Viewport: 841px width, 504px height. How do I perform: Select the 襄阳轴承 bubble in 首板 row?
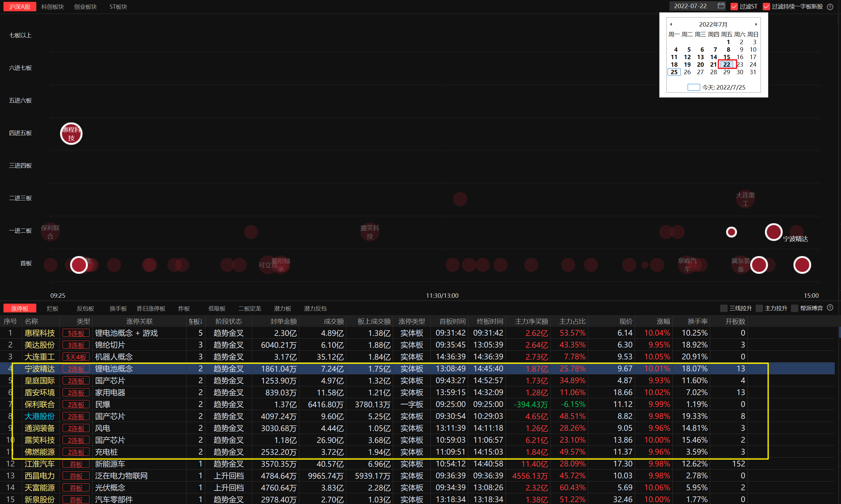[280, 265]
